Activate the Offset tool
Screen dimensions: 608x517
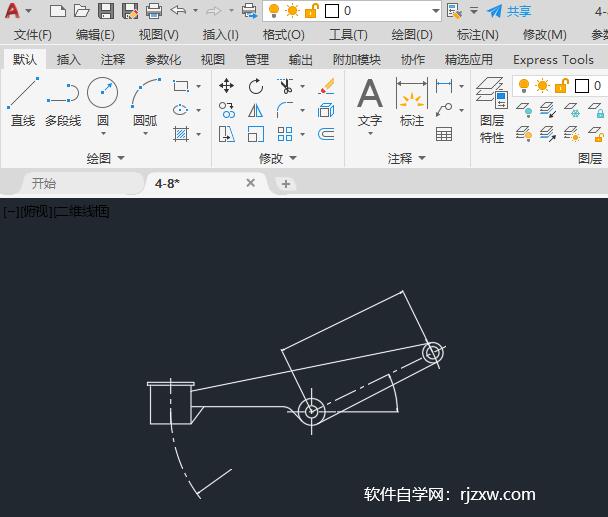click(326, 134)
